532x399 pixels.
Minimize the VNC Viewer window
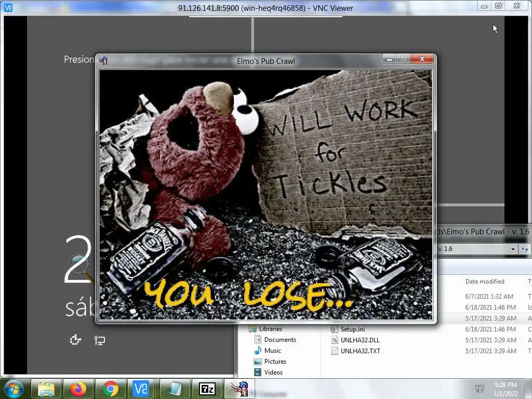[x=484, y=6]
